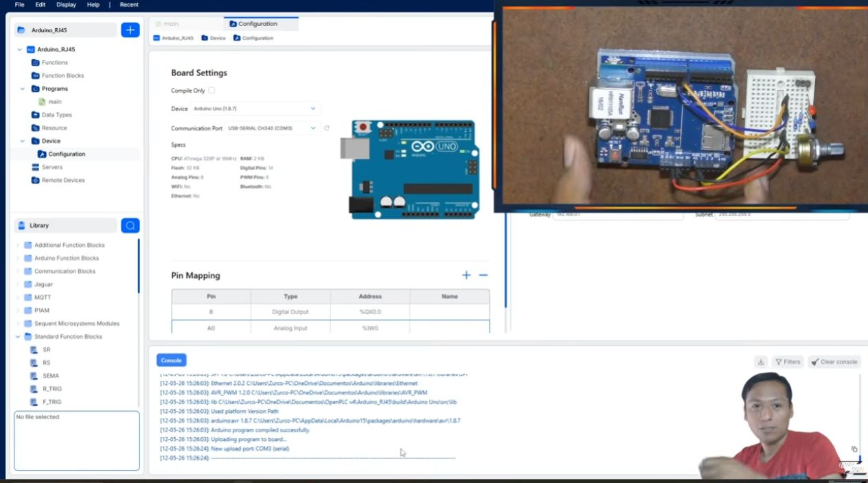Expand Additional Function Blocks library
This screenshot has width=868, height=483.
(18, 245)
